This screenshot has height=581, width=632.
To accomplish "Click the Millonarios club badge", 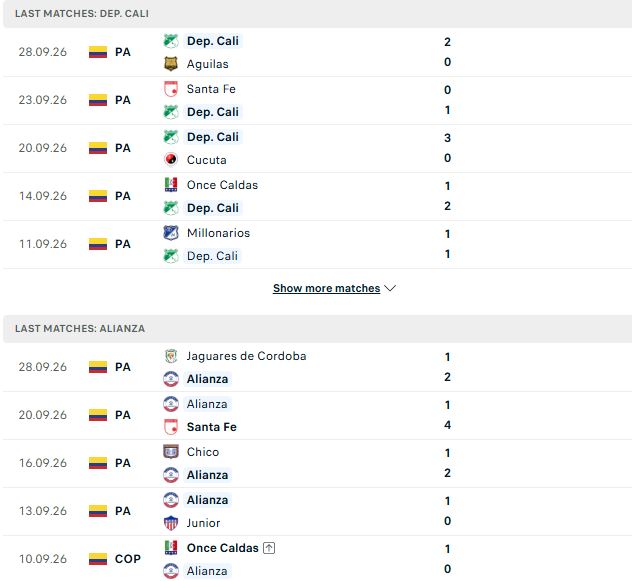I will click(x=171, y=233).
